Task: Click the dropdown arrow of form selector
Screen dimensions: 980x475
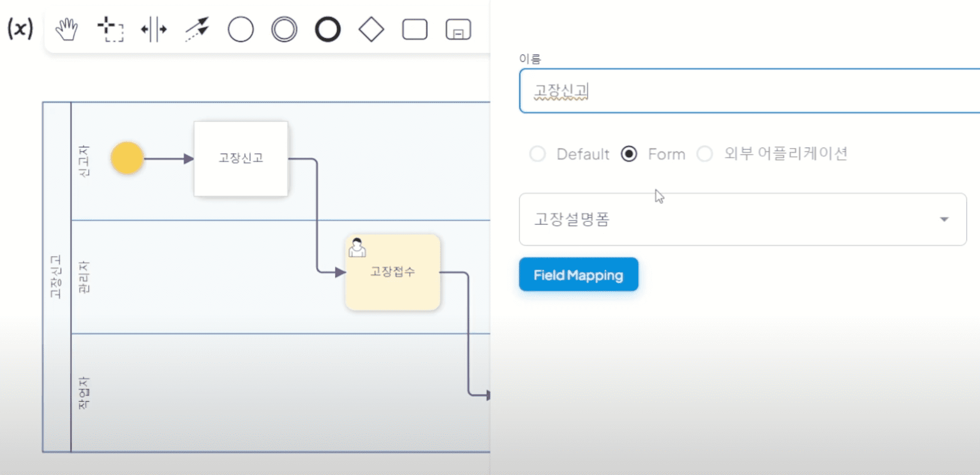Action: click(944, 219)
